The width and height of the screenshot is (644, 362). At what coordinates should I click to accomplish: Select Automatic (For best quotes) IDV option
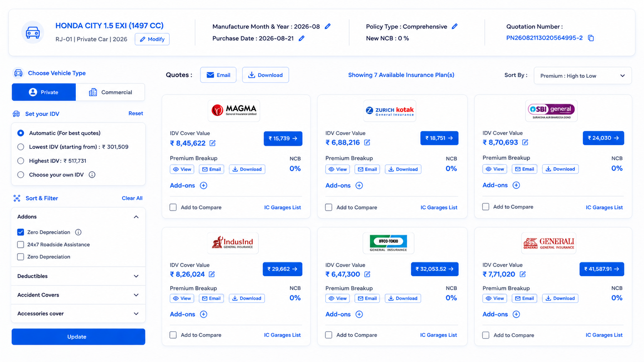click(x=21, y=133)
